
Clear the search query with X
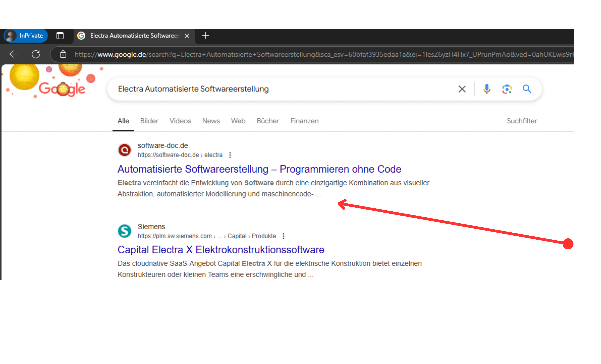coord(462,89)
